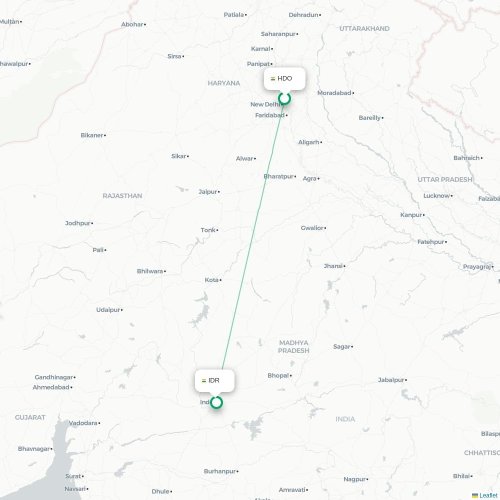The width and height of the screenshot is (500, 500).
Task: Select the Ahmedabad city label
Action: tap(51, 387)
